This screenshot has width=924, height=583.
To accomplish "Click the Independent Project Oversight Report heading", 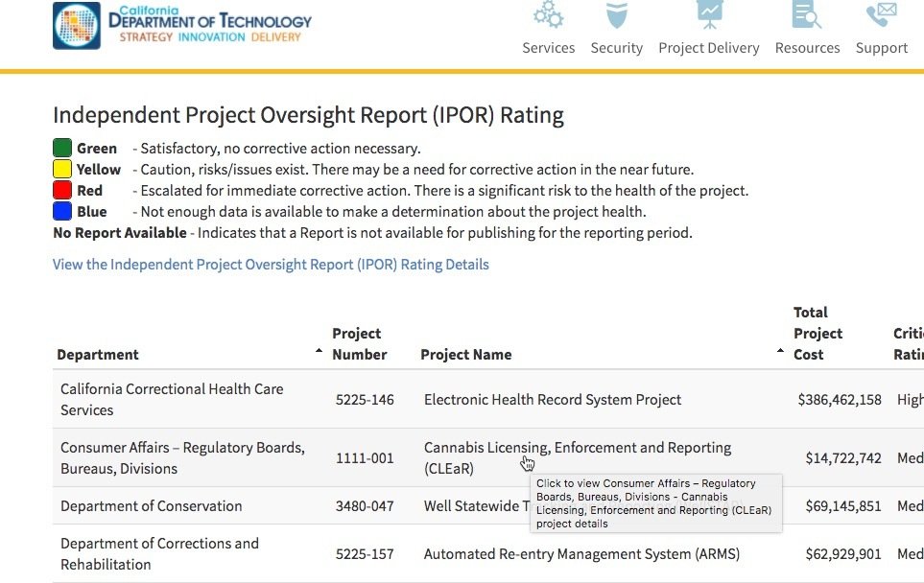I will (x=308, y=115).
